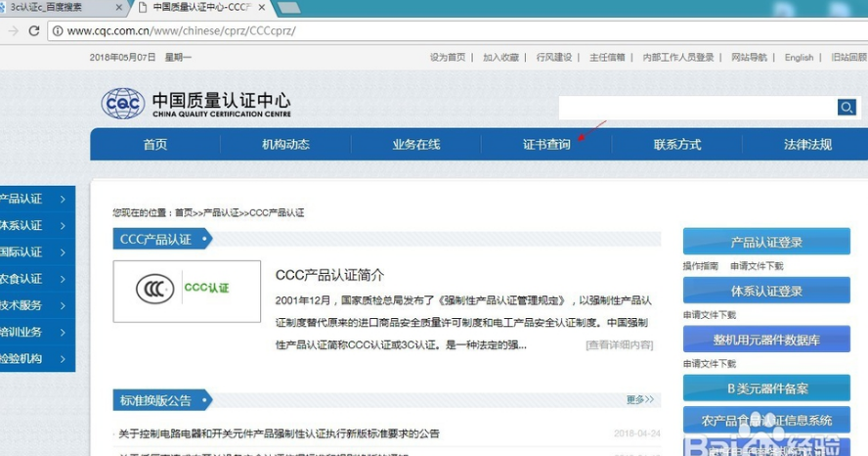The image size is (868, 456).
Task: Open 证书查询 in the navigation bar
Action: tap(546, 145)
